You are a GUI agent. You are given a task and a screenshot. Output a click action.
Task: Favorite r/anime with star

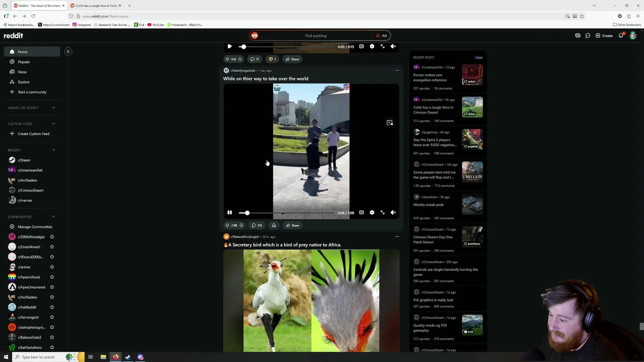pyautogui.click(x=52, y=267)
